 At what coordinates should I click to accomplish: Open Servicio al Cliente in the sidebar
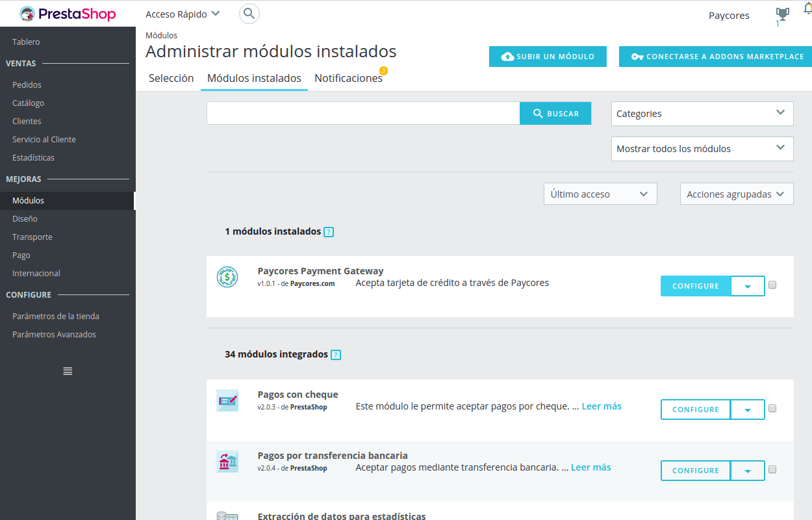tap(44, 139)
